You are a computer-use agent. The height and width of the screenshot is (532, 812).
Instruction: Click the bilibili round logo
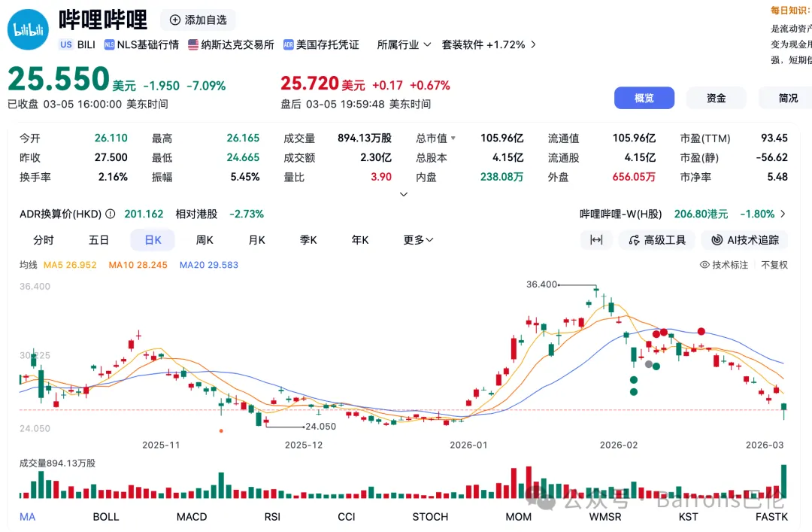tap(28, 29)
